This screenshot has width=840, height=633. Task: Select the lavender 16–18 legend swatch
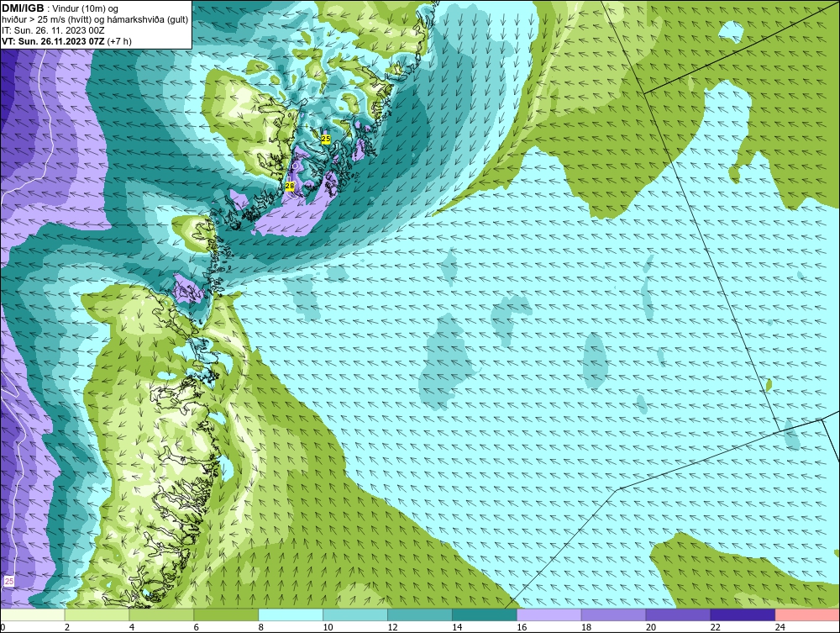(549, 615)
